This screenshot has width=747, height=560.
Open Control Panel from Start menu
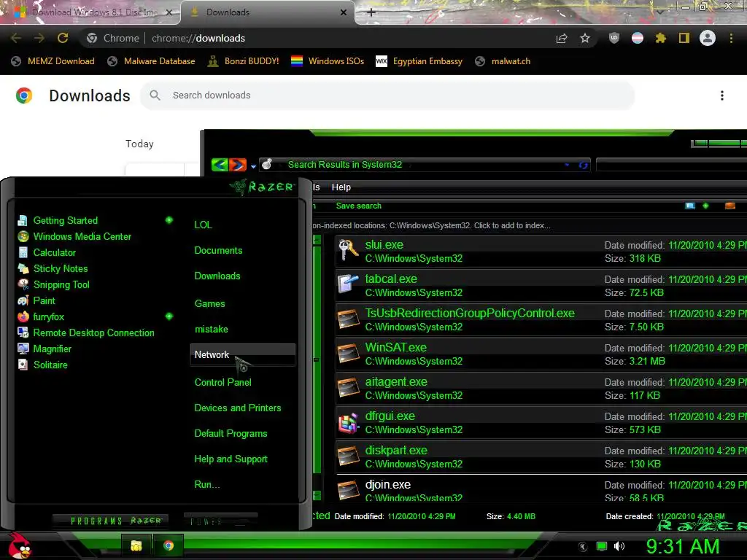click(223, 382)
